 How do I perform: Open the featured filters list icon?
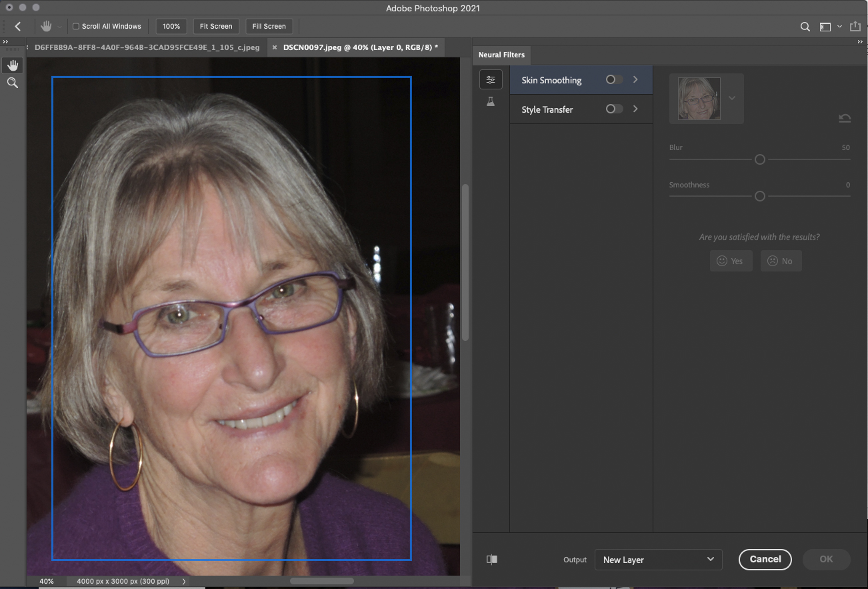click(491, 80)
